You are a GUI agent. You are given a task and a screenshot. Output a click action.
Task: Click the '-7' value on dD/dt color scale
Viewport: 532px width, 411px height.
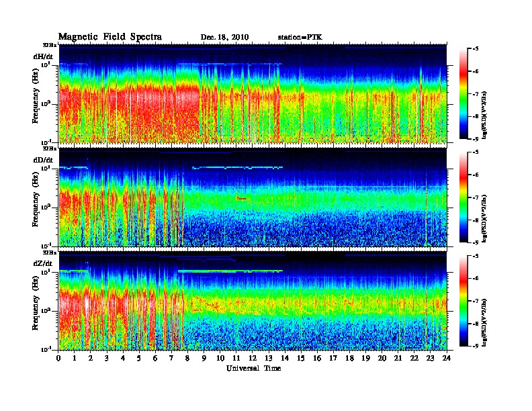[x=475, y=197]
